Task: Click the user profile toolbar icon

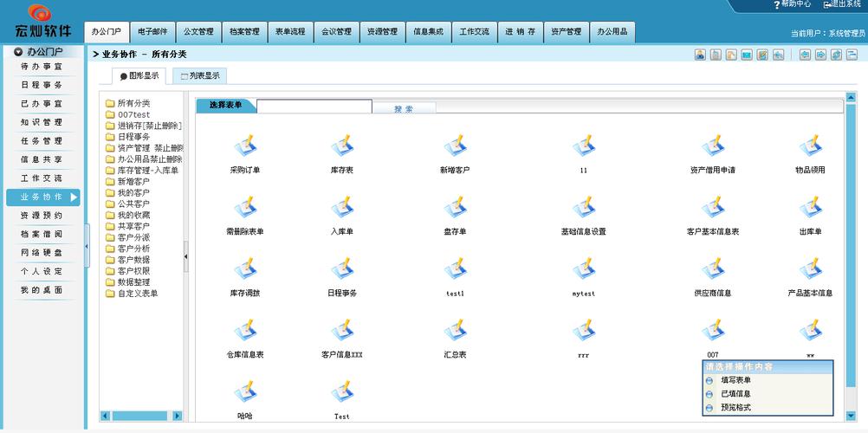Action: coord(700,55)
